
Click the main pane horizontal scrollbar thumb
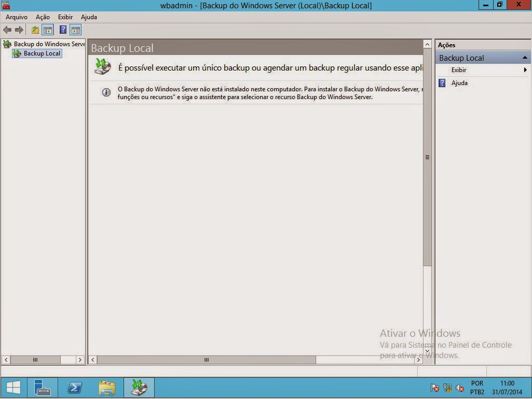206,360
